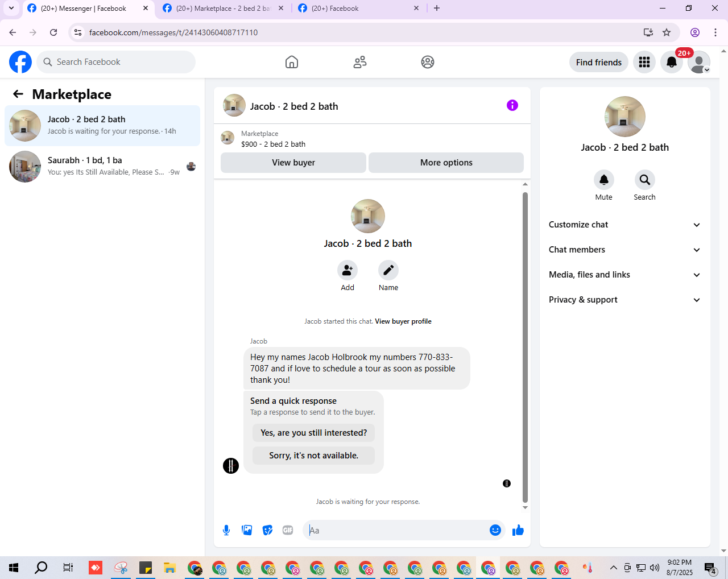Image resolution: width=728 pixels, height=579 pixels.
Task: Mute this conversation with the bell
Action: [604, 180]
